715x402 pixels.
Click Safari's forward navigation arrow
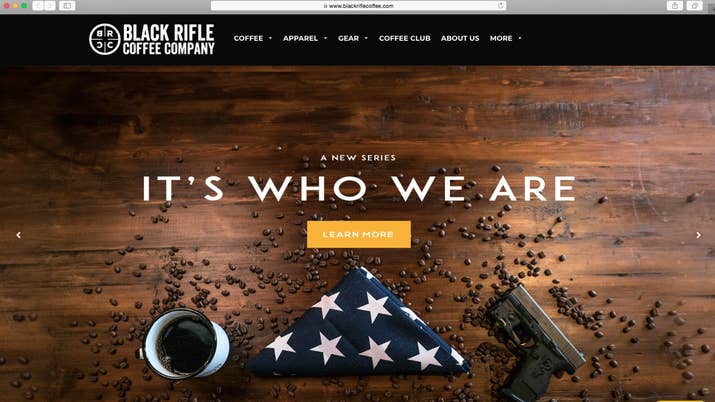[x=50, y=6]
